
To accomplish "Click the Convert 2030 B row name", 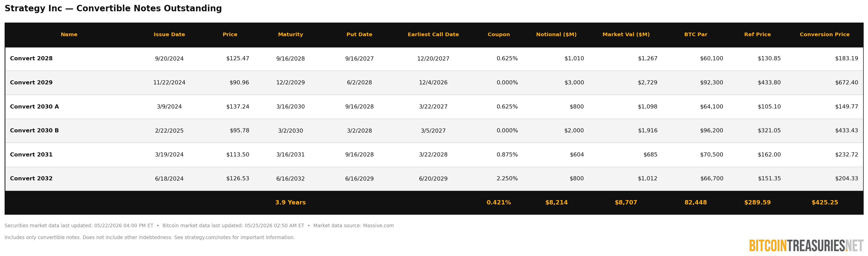I will (34, 131).
